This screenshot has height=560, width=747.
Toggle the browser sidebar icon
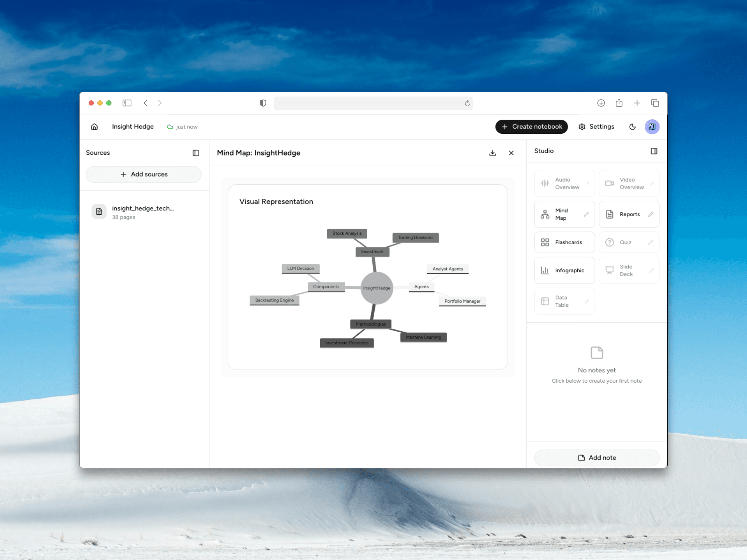point(127,103)
